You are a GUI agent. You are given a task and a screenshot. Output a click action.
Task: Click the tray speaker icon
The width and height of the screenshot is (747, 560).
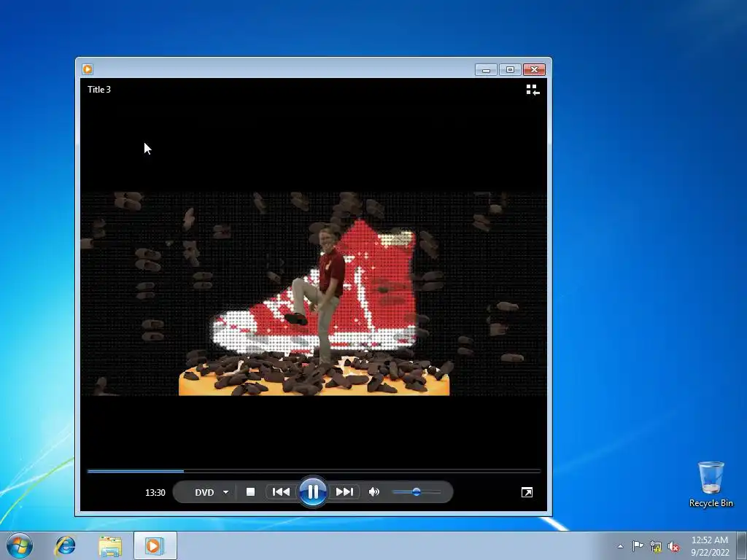click(673, 547)
